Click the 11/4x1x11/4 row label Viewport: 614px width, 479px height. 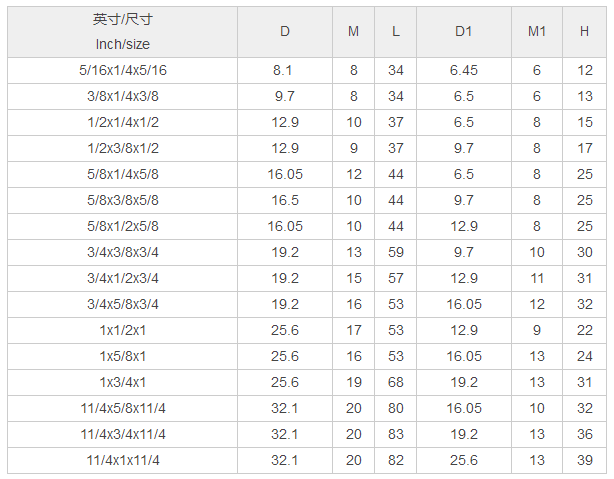(x=122, y=460)
